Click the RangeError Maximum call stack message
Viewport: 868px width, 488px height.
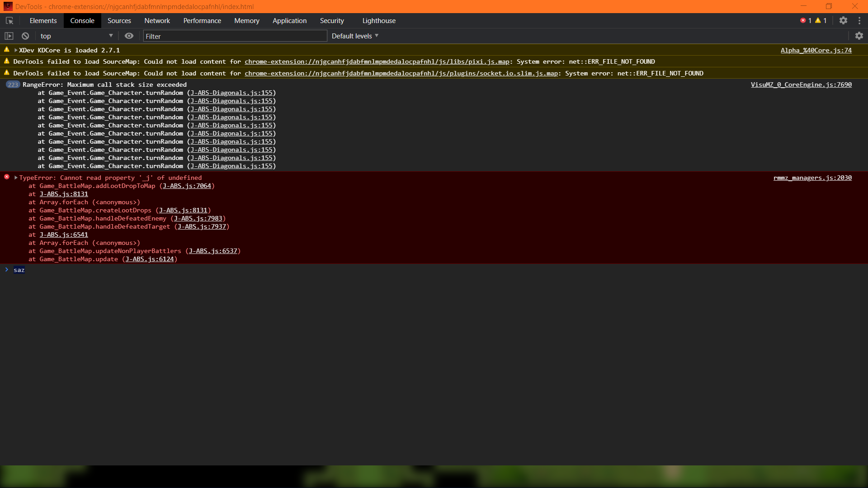[x=104, y=84]
